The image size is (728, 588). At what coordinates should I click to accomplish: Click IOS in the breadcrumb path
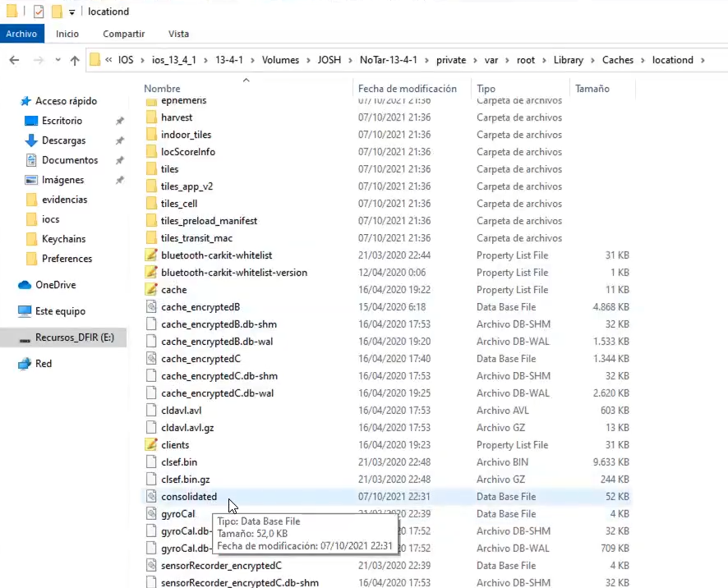pos(126,60)
